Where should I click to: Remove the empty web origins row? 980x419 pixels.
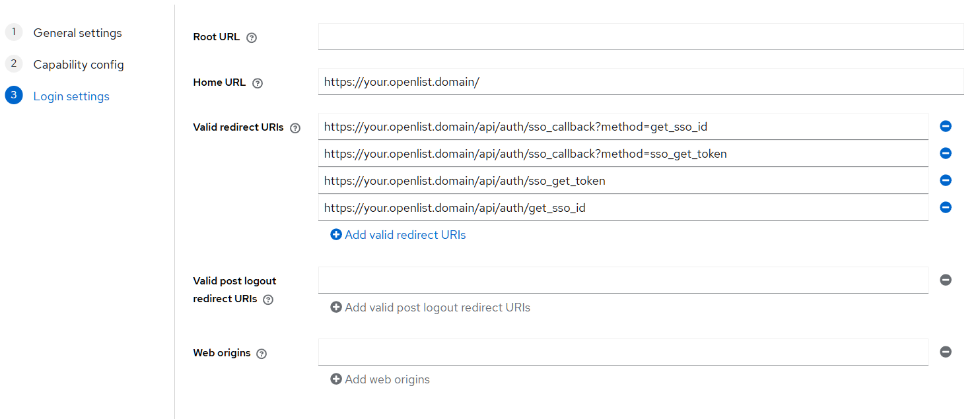point(946,352)
